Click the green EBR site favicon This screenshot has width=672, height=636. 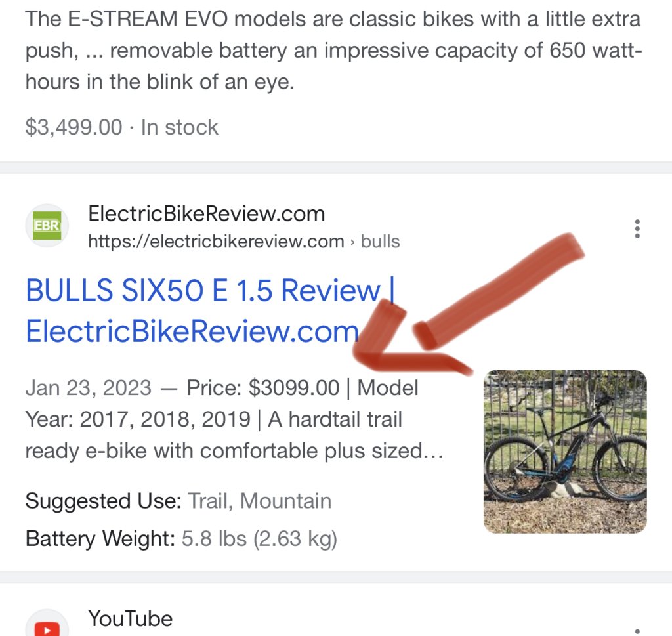[x=47, y=225]
